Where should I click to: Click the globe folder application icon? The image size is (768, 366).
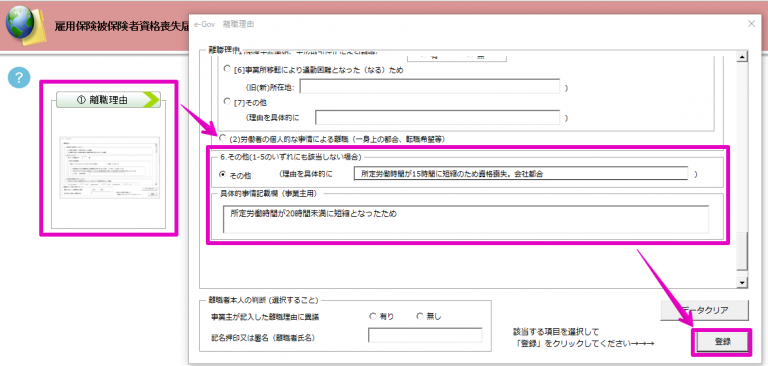pos(24,25)
